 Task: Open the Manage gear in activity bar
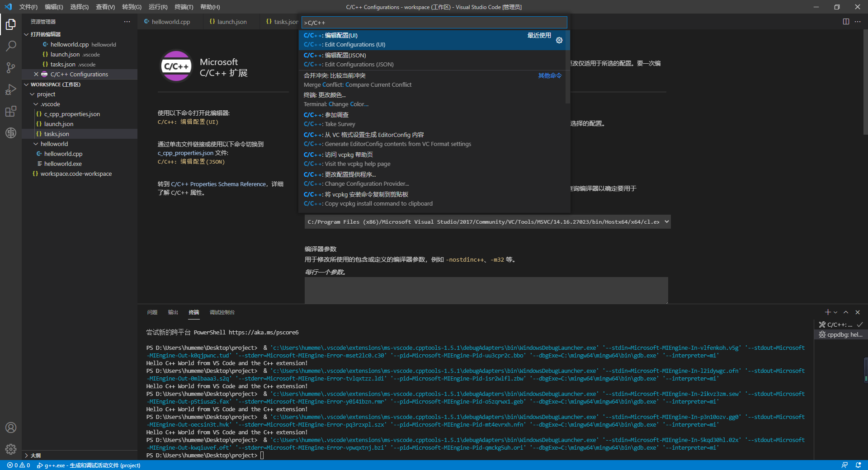click(11, 449)
